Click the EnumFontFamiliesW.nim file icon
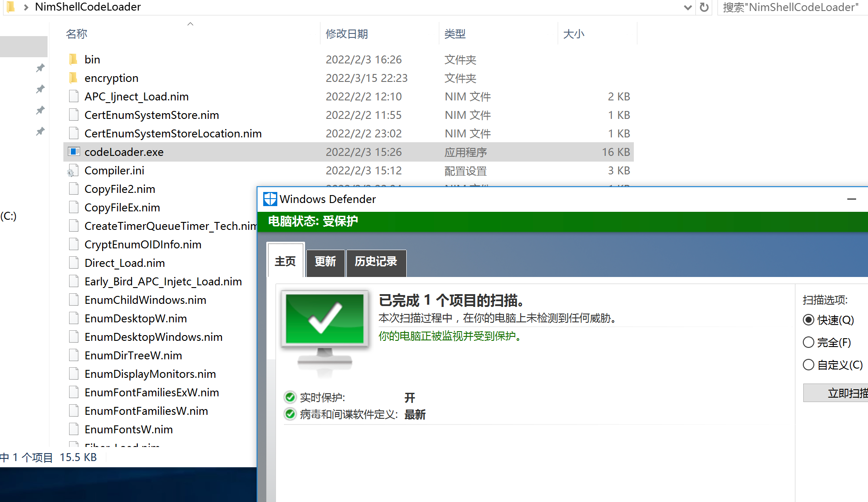The image size is (868, 502). [x=74, y=411]
